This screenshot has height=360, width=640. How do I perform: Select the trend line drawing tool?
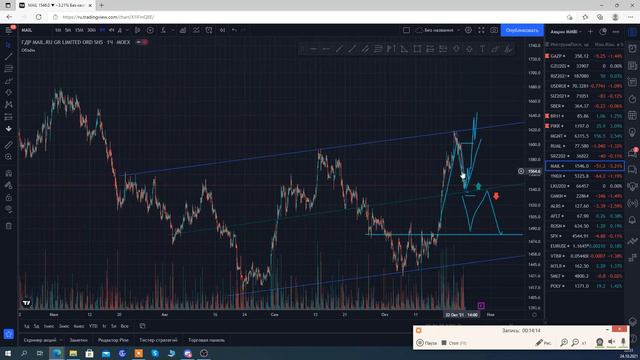pos(9,57)
